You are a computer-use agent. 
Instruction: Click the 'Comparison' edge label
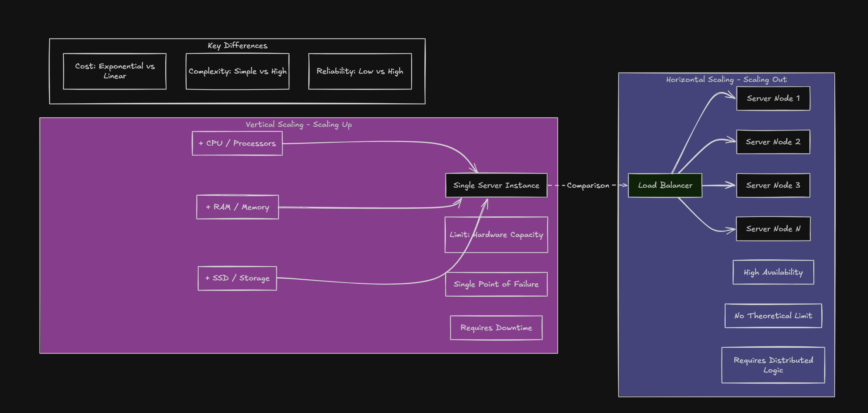[588, 185]
